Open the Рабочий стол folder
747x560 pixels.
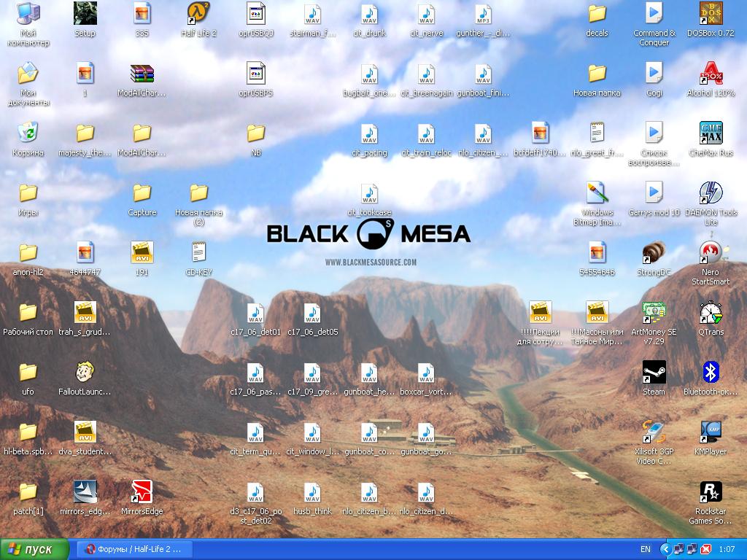tap(28, 312)
